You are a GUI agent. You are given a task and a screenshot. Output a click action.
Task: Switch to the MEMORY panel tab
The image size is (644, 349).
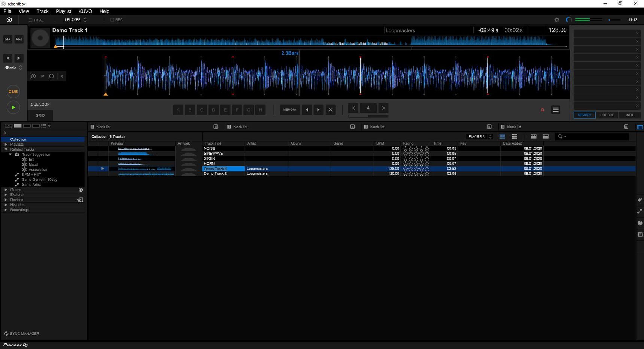coord(584,115)
